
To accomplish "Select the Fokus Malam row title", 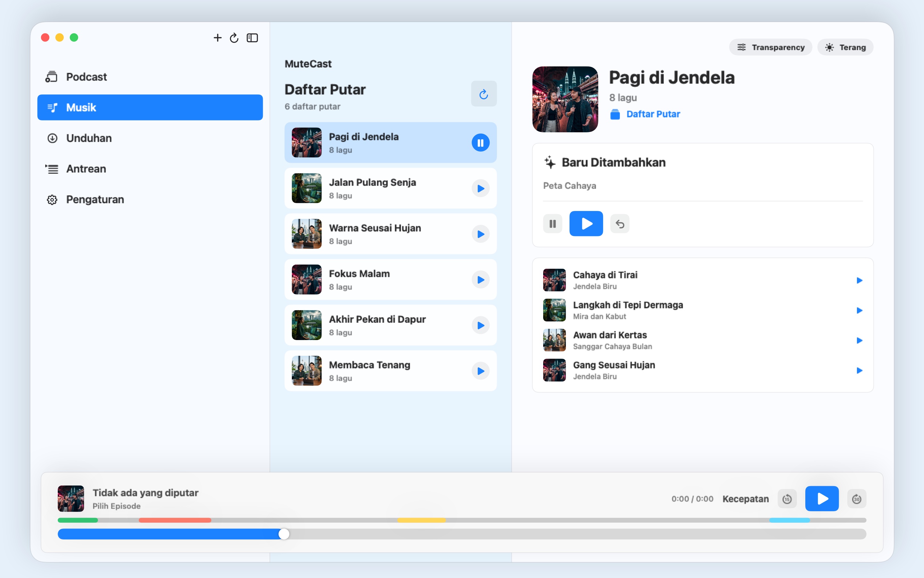I will click(x=359, y=274).
